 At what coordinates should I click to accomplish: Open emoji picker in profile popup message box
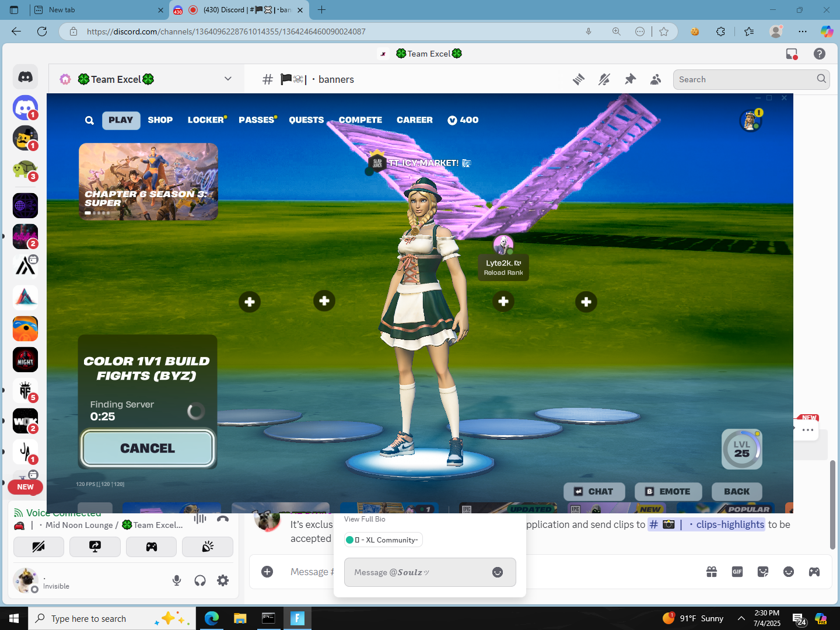(498, 572)
